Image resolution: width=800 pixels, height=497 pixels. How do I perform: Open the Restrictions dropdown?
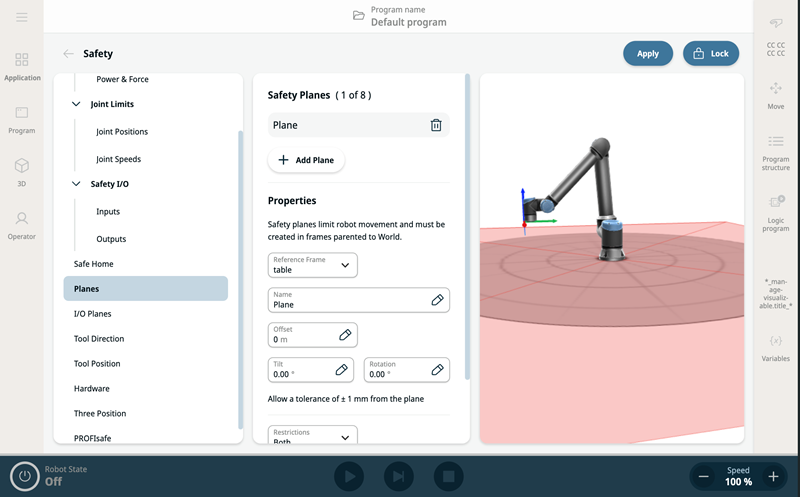(312, 435)
